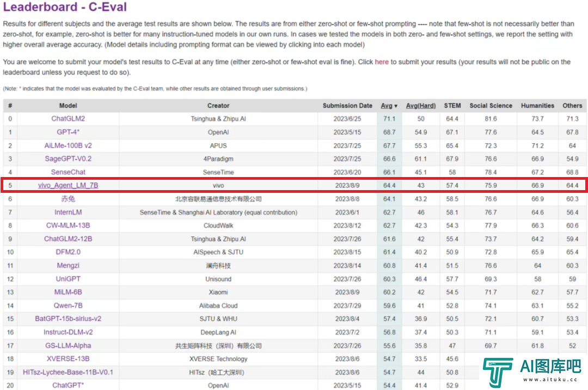Open GPT-4* model details
This screenshot has height=390, width=588.
pos(68,132)
